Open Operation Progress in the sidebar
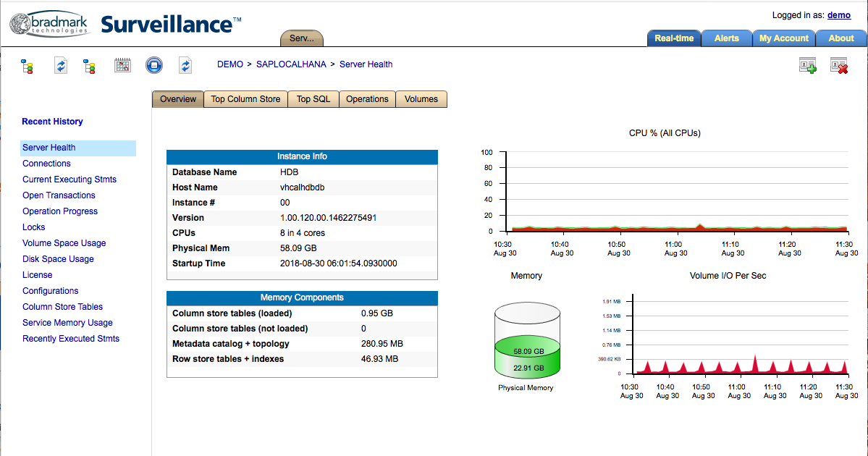The height and width of the screenshot is (456, 868). 60,211
